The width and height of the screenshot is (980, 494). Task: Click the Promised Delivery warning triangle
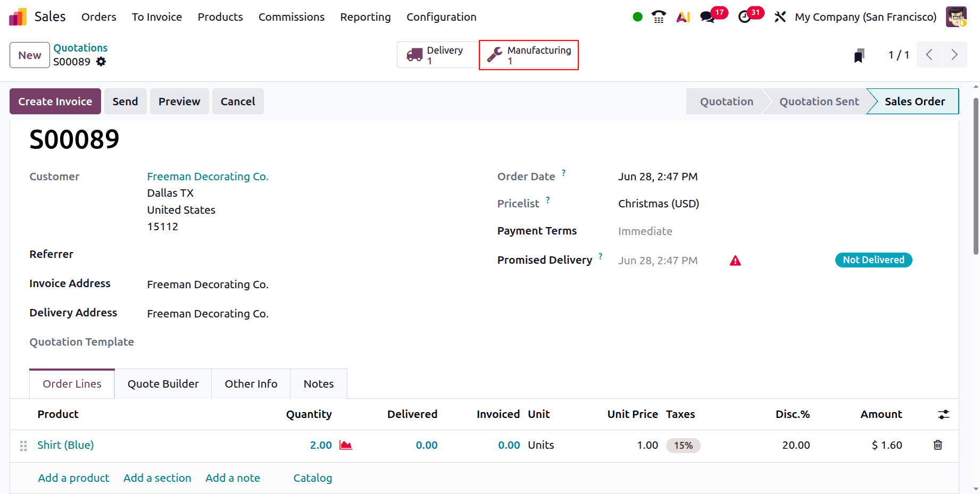pos(735,261)
